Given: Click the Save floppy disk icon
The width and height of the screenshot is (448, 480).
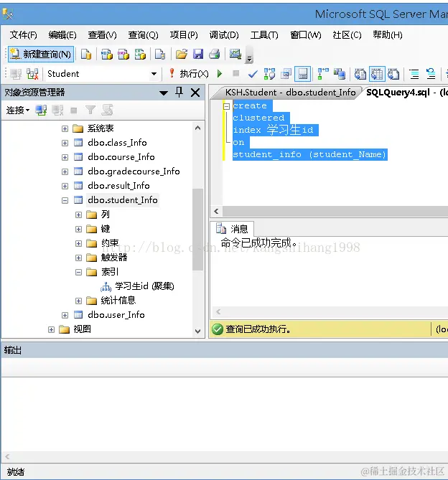Looking at the screenshot, I should [x=198, y=55].
